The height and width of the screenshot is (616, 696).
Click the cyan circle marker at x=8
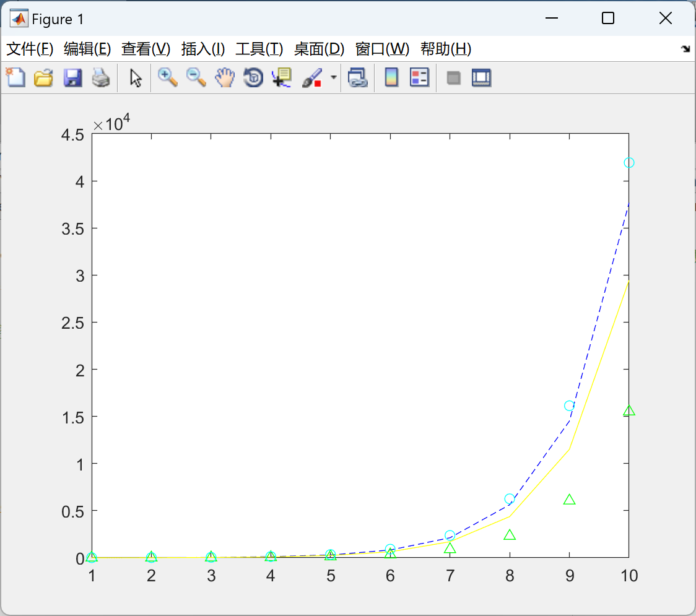coord(510,499)
